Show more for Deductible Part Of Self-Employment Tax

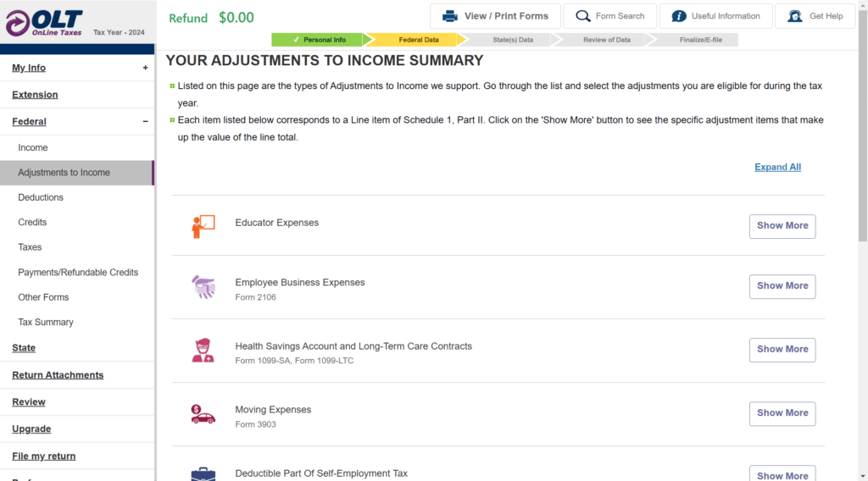pos(782,474)
